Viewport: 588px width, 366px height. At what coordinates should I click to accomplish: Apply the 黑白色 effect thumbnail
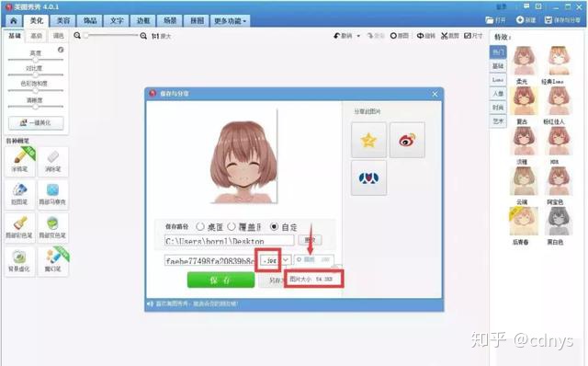[x=558, y=222]
